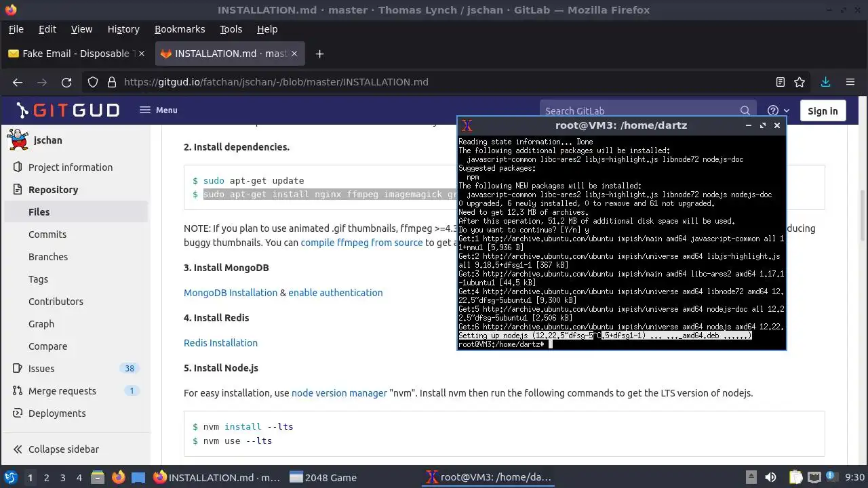Launch Firefox from the taskbar launcher
The height and width of the screenshot is (488, 868).
[x=119, y=477]
